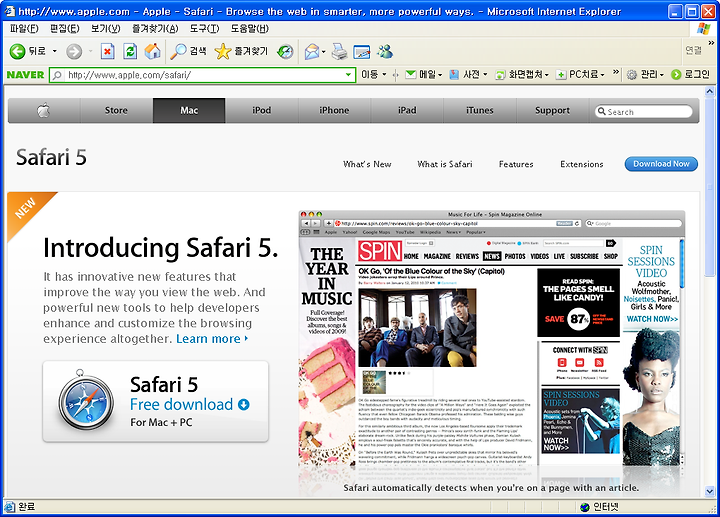
Task: Open Favorites with the star icon
Action: (223, 51)
